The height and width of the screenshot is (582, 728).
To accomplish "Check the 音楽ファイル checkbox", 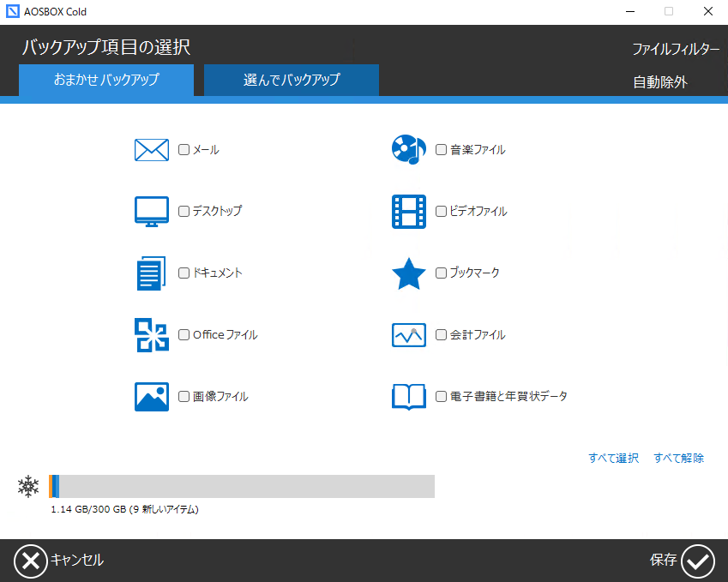I will tap(441, 150).
